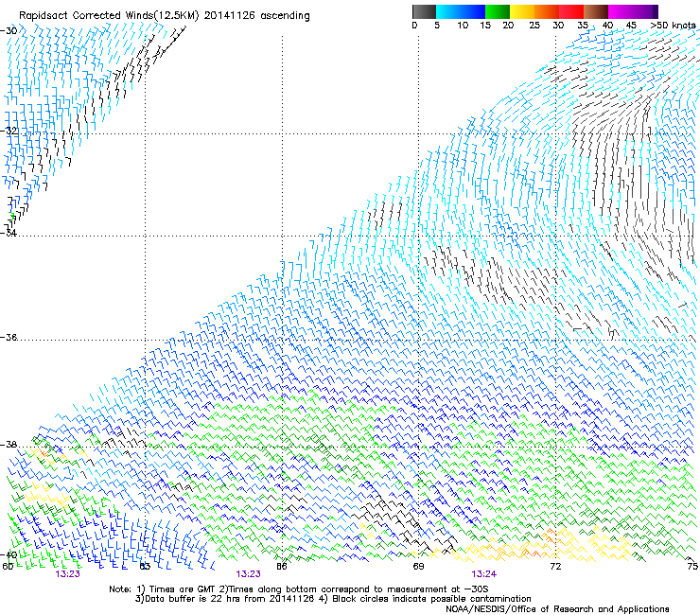The image size is (700, 615).
Task: Click the green 15-20 knots legend swatch
Action: (x=498, y=11)
